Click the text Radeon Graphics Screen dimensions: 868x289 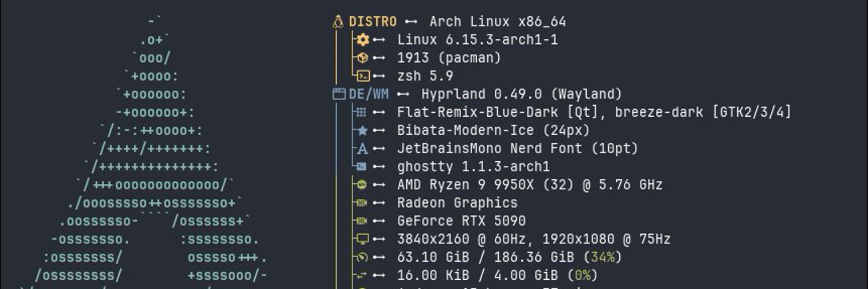click(457, 203)
